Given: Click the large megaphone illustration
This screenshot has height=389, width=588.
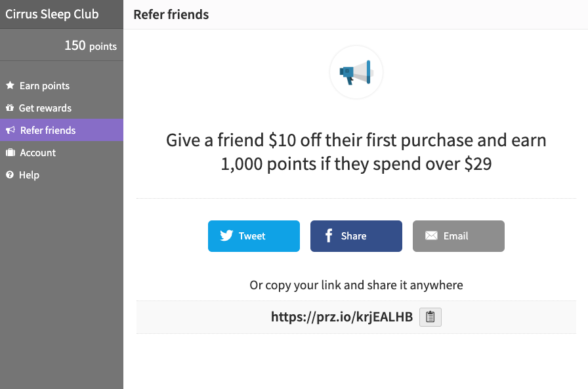Looking at the screenshot, I should 356,72.
